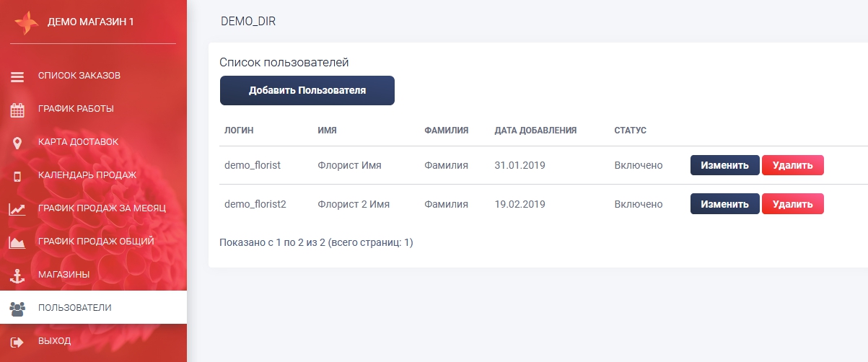Click the map pin icon for Карта доставок
Viewport: 868px width, 362px height.
point(17,143)
